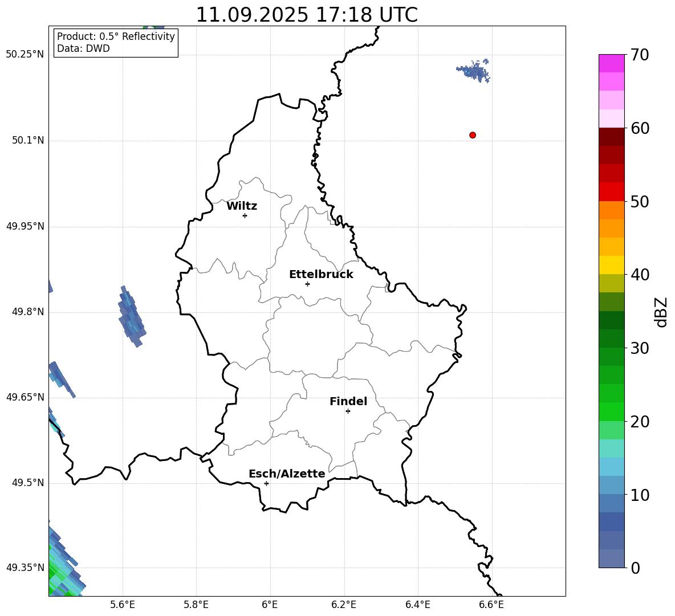Click the 49.8°N latitude label
Viewport: 675px width, 616px height.
[28, 312]
